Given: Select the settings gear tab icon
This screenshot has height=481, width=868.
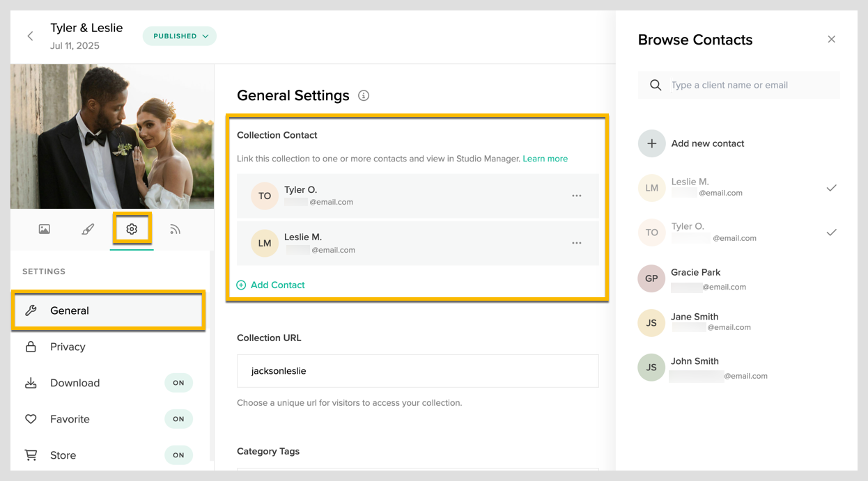Looking at the screenshot, I should 132,229.
